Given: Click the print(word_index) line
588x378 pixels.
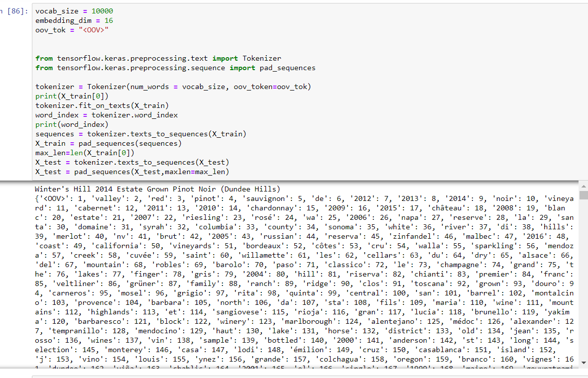Looking at the screenshot, I should click(x=72, y=124).
